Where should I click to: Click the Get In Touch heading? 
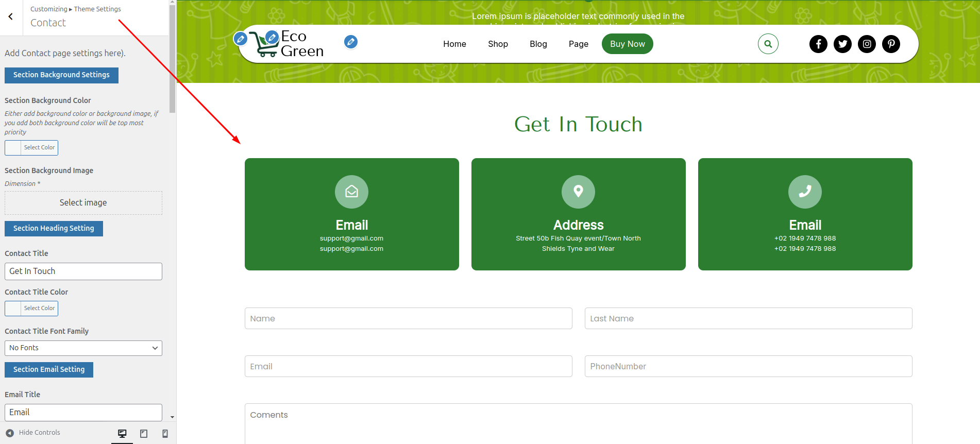[x=578, y=124]
